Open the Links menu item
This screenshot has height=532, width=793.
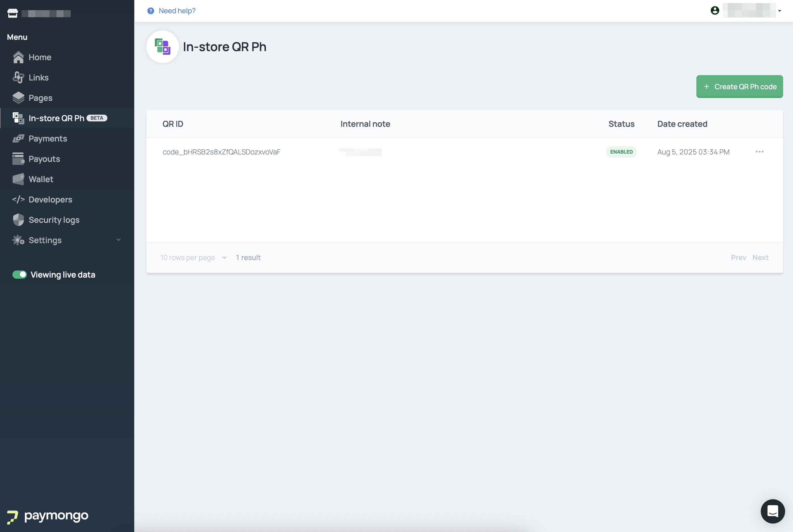[x=67, y=78]
